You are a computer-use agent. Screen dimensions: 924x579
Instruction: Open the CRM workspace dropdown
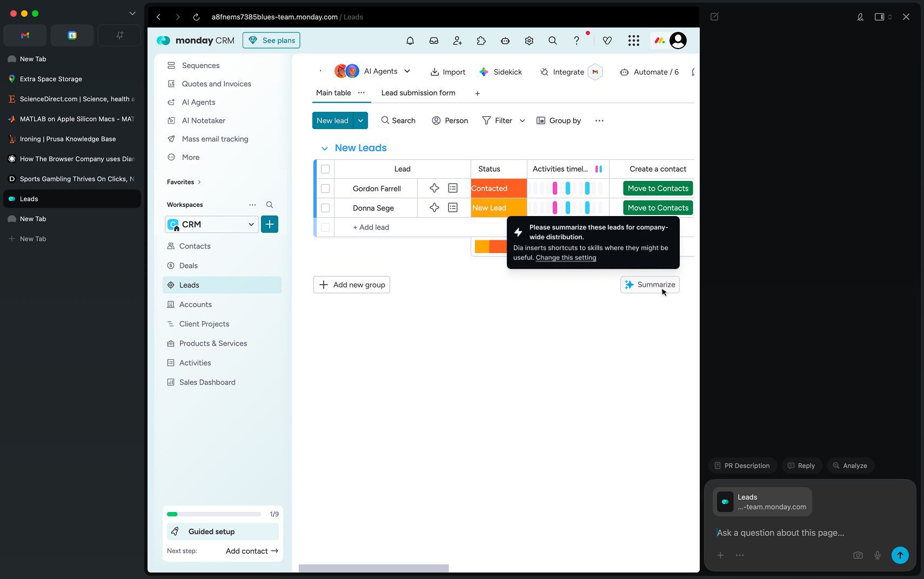pos(211,224)
